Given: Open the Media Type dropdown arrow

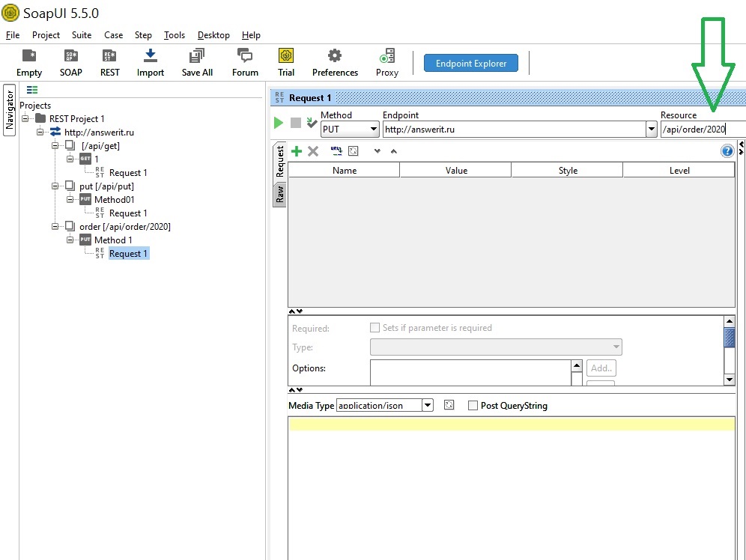Looking at the screenshot, I should [427, 405].
